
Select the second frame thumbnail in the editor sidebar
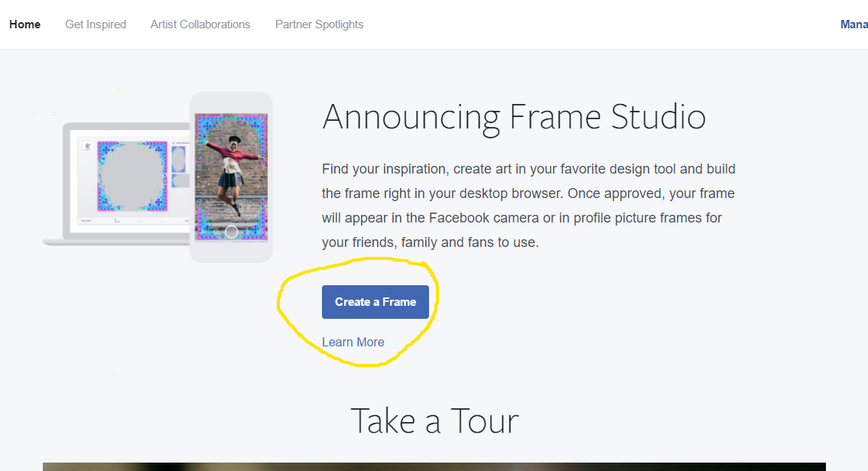pyautogui.click(x=180, y=182)
